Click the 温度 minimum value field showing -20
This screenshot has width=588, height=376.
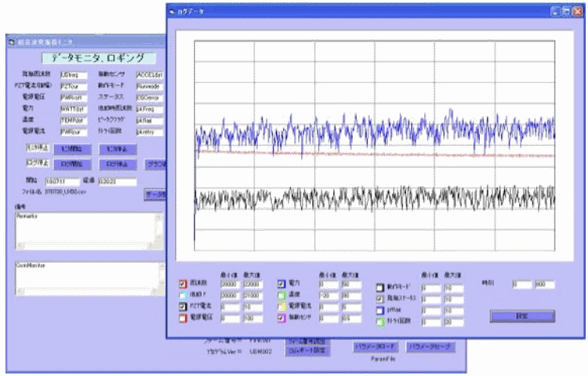(328, 296)
